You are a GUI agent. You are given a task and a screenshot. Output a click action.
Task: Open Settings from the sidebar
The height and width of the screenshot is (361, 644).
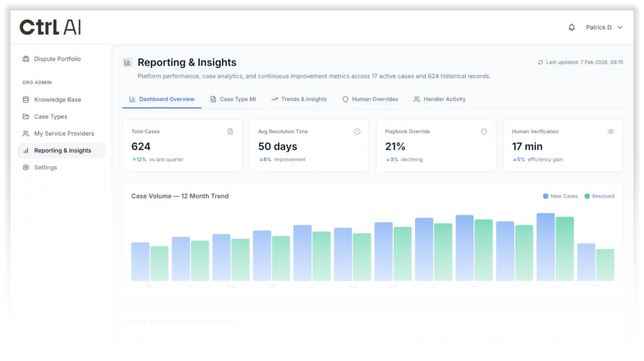tap(45, 167)
